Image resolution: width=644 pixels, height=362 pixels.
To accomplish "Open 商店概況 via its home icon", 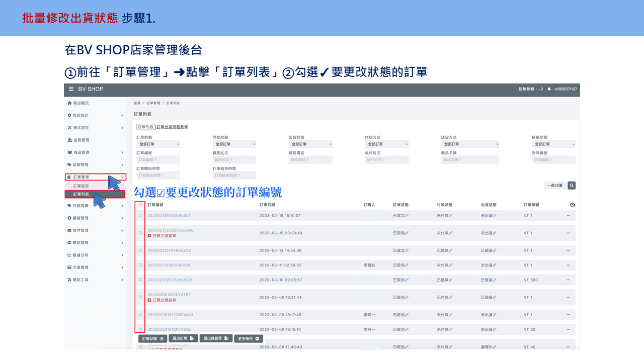I will (x=69, y=103).
